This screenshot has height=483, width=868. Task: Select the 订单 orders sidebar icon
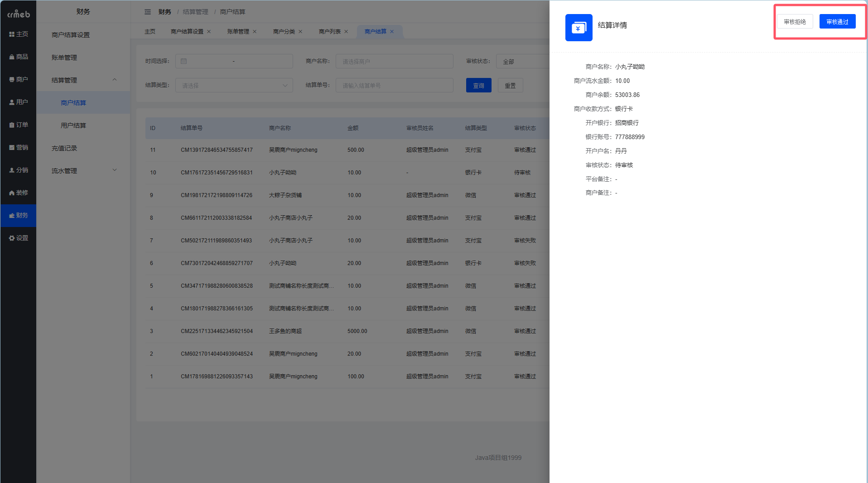point(12,125)
